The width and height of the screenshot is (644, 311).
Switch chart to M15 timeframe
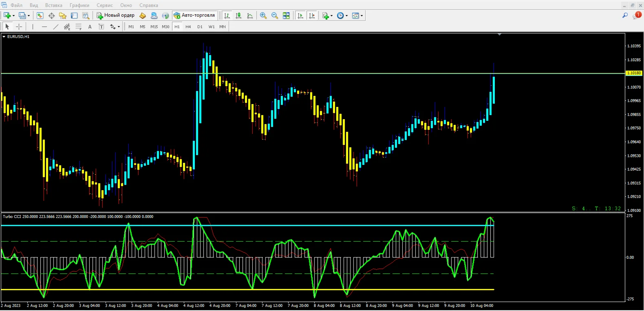(154, 27)
